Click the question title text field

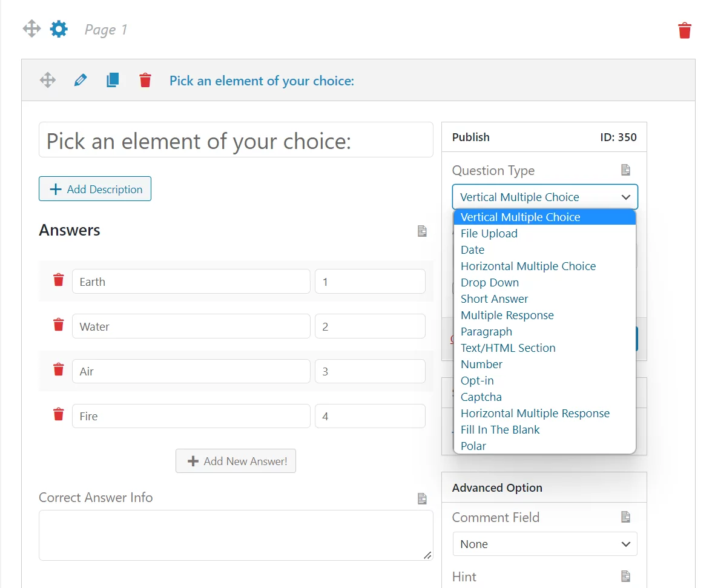click(x=236, y=140)
